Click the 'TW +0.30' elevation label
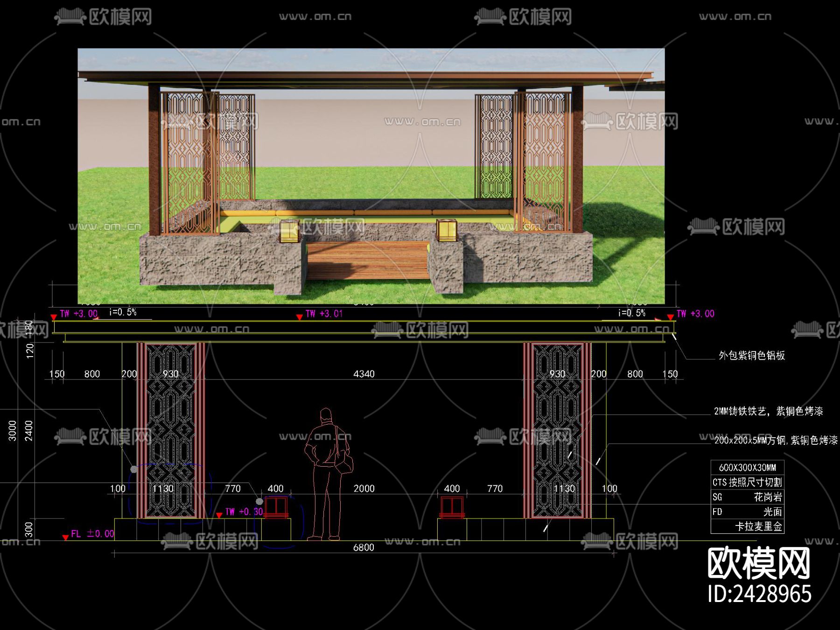The width and height of the screenshot is (840, 630). (244, 511)
